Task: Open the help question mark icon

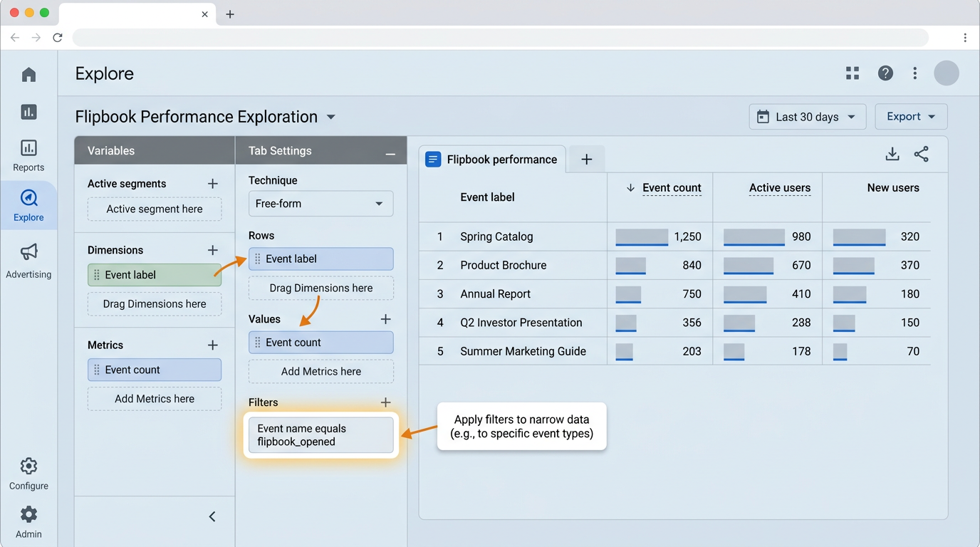Action: [x=885, y=73]
